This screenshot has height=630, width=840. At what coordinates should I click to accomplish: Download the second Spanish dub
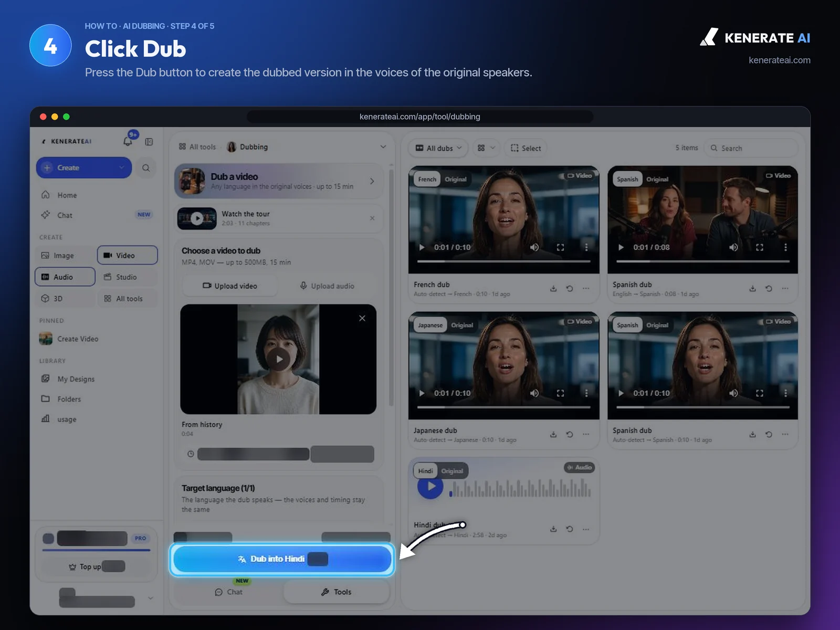[752, 434]
